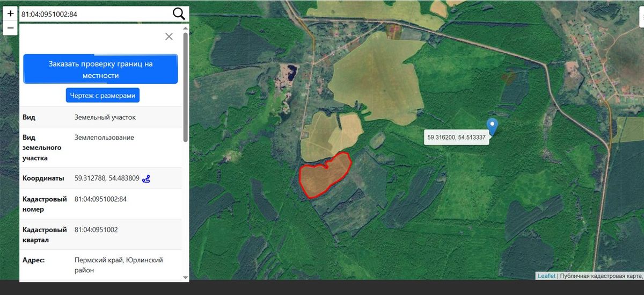Click the blue map pin marker

(x=492, y=127)
